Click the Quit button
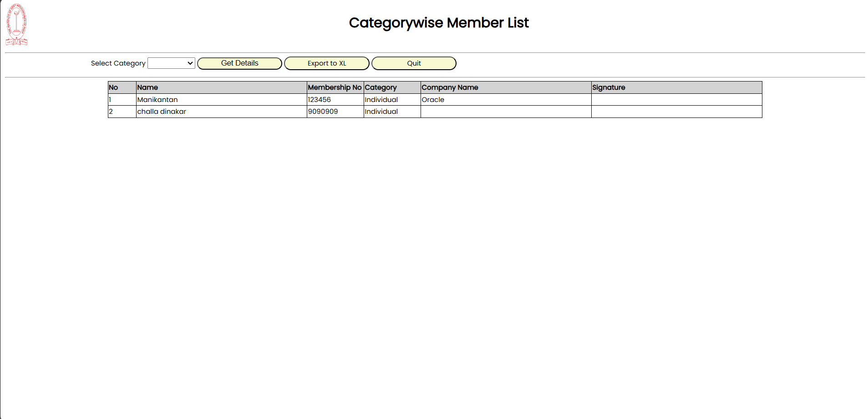868x419 pixels. tap(413, 63)
